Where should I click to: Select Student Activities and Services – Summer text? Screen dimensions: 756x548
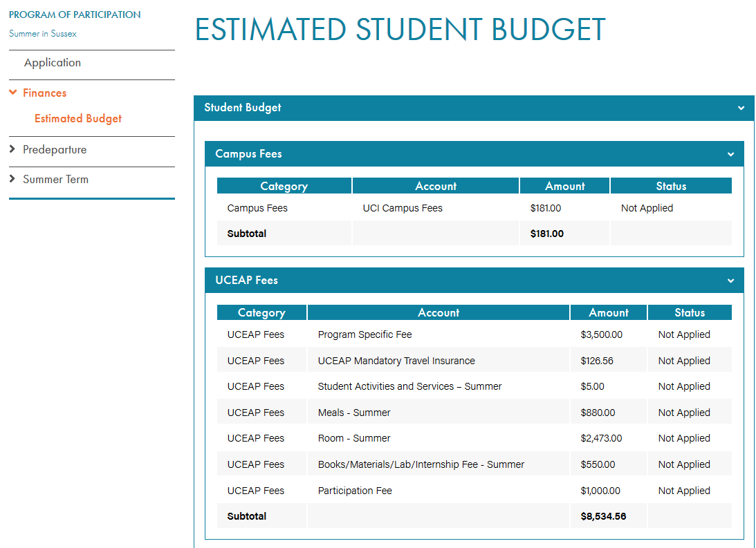(410, 386)
